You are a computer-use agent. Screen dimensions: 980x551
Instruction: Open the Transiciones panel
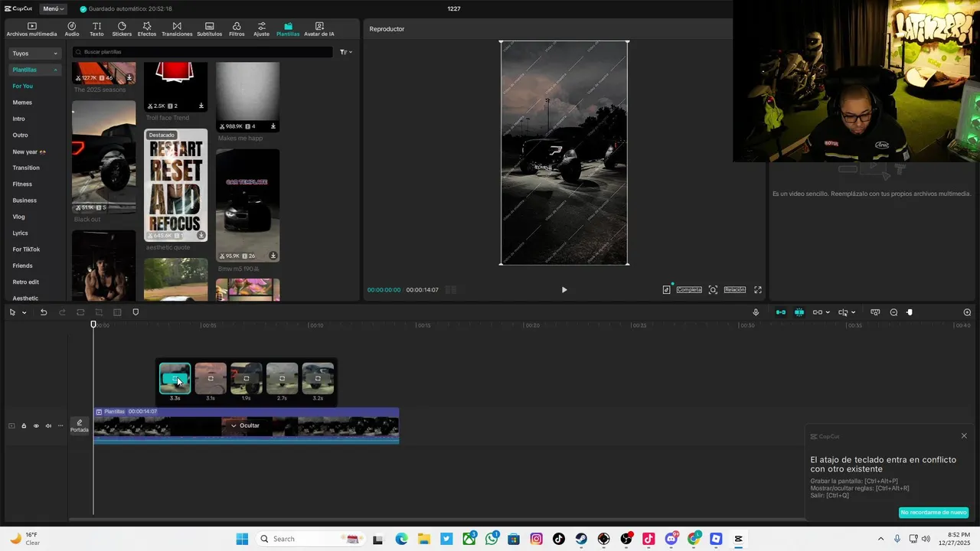tap(177, 29)
